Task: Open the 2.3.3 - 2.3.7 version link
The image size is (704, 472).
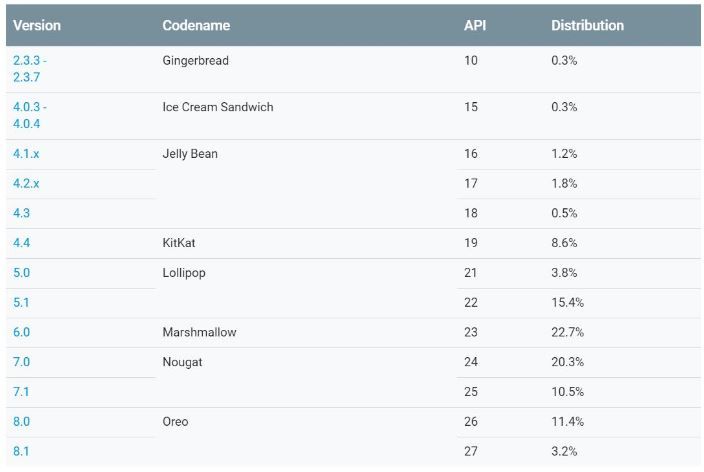Action: [29, 69]
